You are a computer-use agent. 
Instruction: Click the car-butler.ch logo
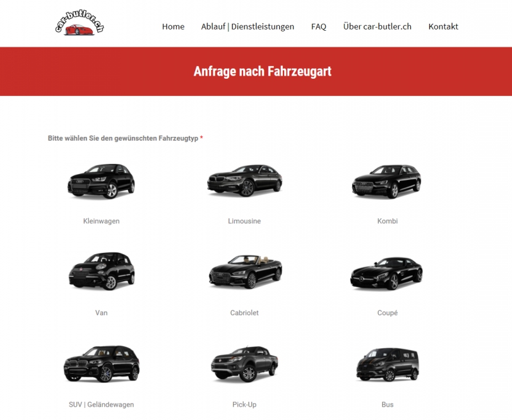pyautogui.click(x=79, y=22)
